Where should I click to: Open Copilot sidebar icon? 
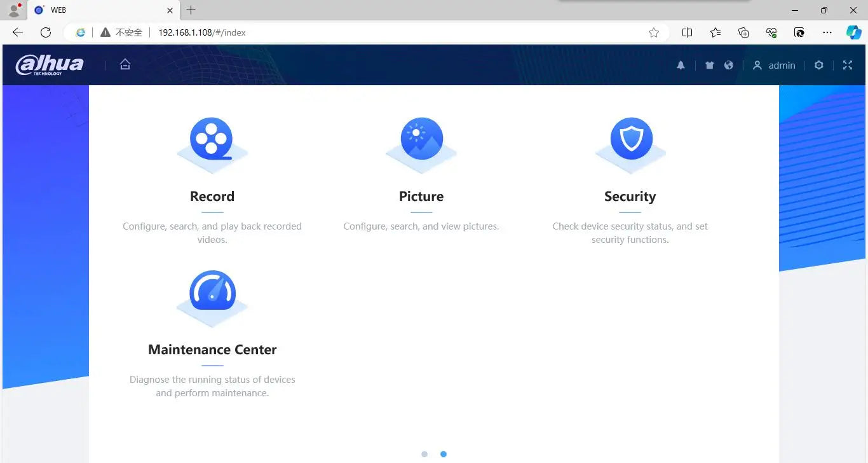[854, 32]
